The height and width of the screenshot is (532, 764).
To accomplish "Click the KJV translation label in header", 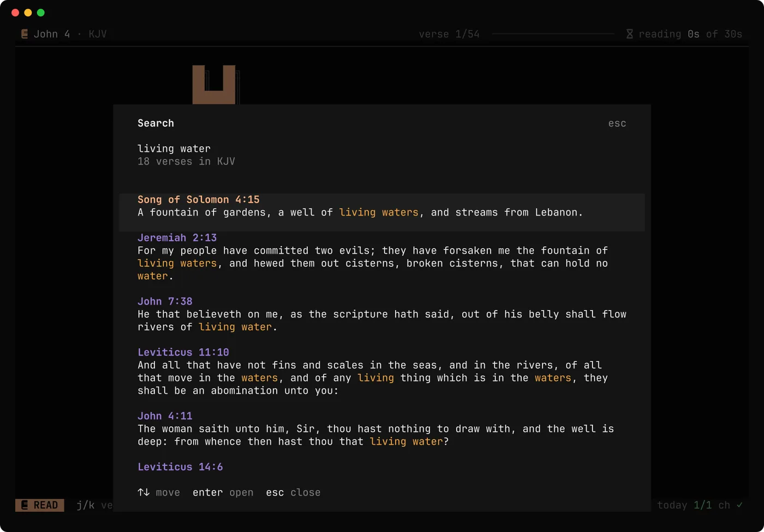I will click(x=98, y=34).
